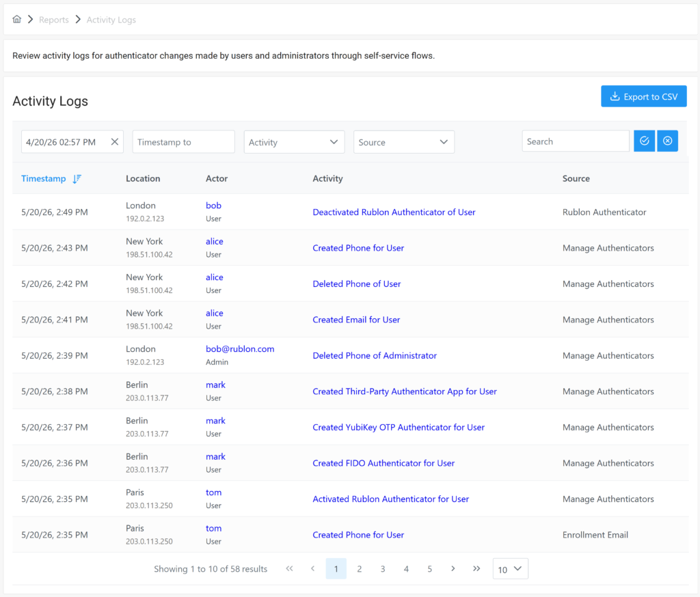Open rows-per-page dropdown showing 10
The height and width of the screenshot is (597, 700).
pyautogui.click(x=510, y=569)
